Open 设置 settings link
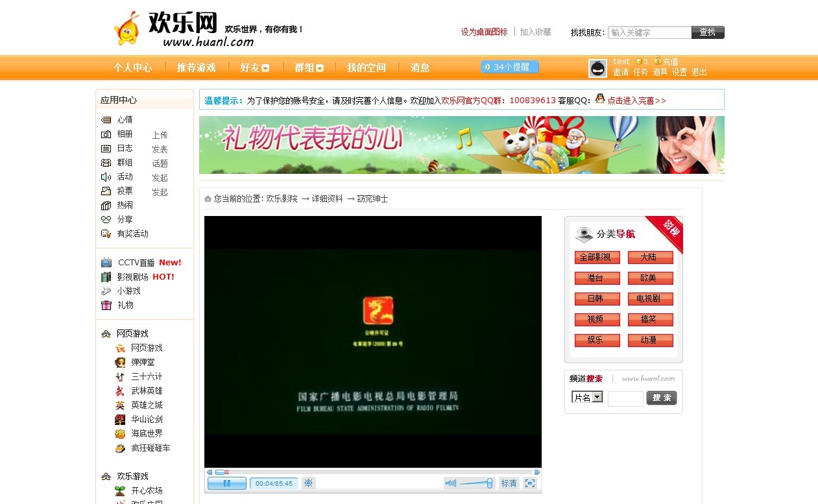The height and width of the screenshot is (504, 818). 679,72
